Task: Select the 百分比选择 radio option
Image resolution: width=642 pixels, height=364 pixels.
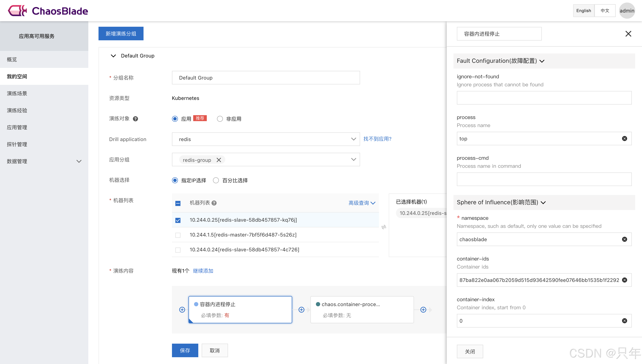Action: click(216, 180)
